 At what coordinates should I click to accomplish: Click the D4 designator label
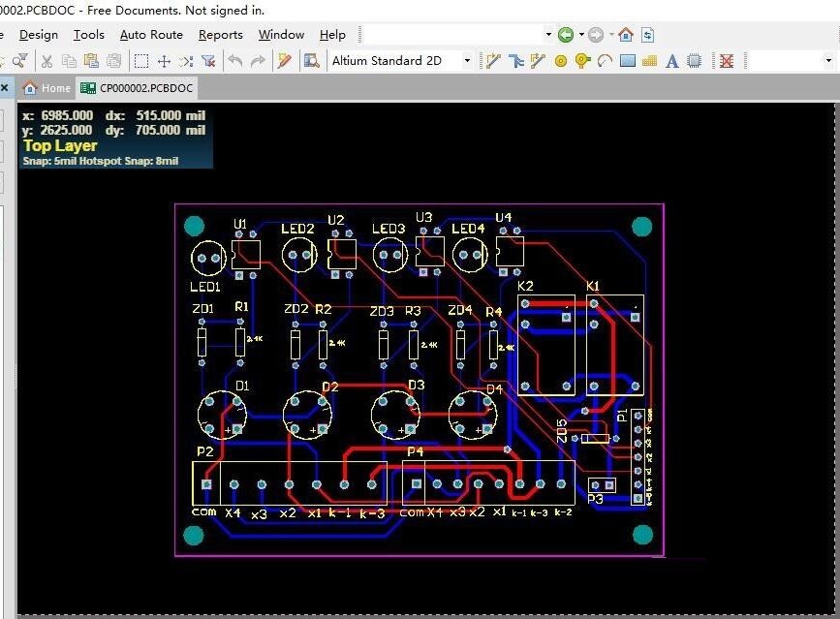click(x=494, y=389)
